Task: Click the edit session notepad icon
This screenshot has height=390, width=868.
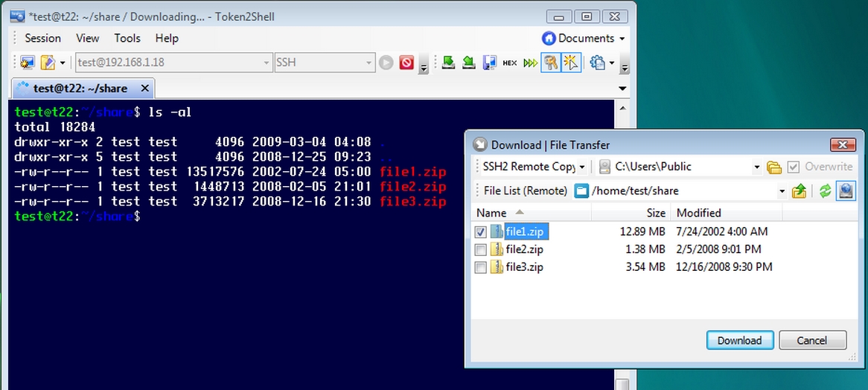Action: [48, 63]
